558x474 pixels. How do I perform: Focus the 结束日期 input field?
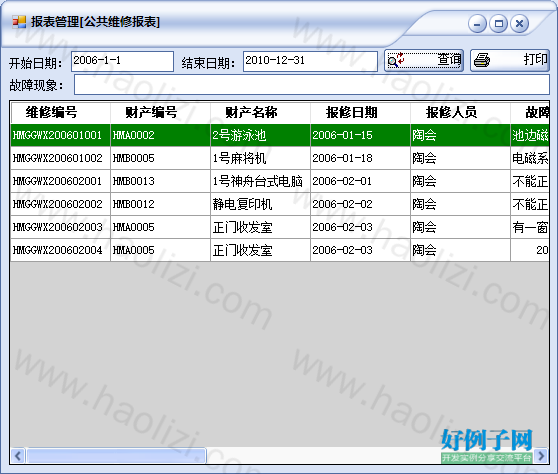(310, 61)
